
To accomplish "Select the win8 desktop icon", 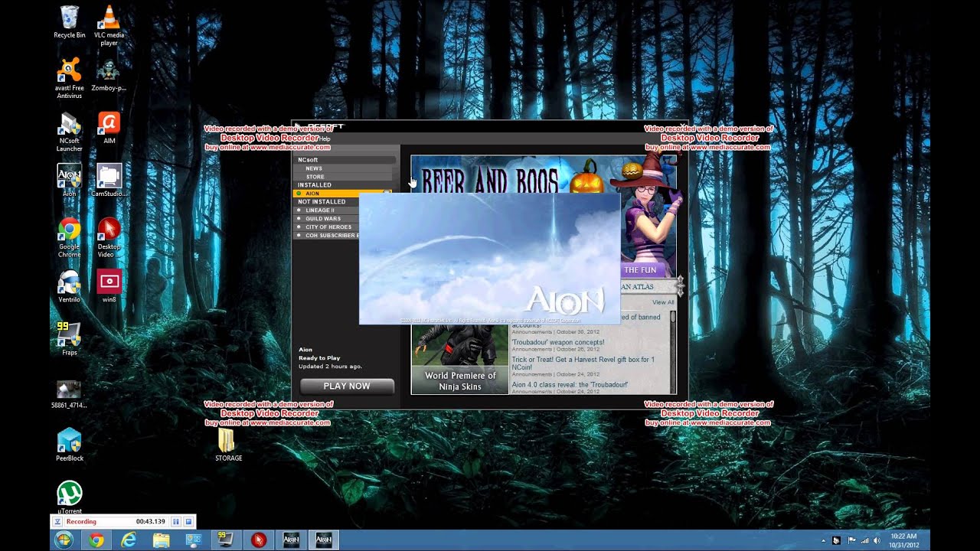I will pyautogui.click(x=109, y=286).
